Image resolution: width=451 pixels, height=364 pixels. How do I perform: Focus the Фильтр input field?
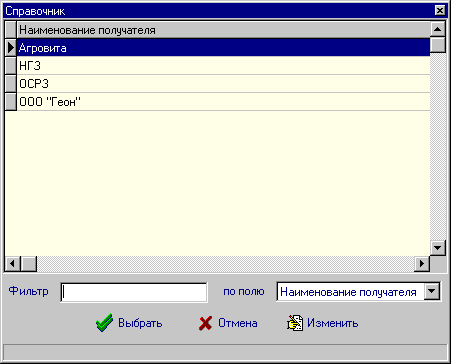coord(134,292)
